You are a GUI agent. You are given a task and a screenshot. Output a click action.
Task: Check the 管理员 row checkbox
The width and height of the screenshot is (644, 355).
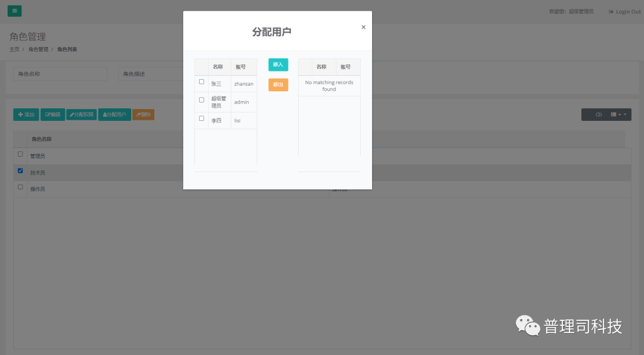[20, 154]
